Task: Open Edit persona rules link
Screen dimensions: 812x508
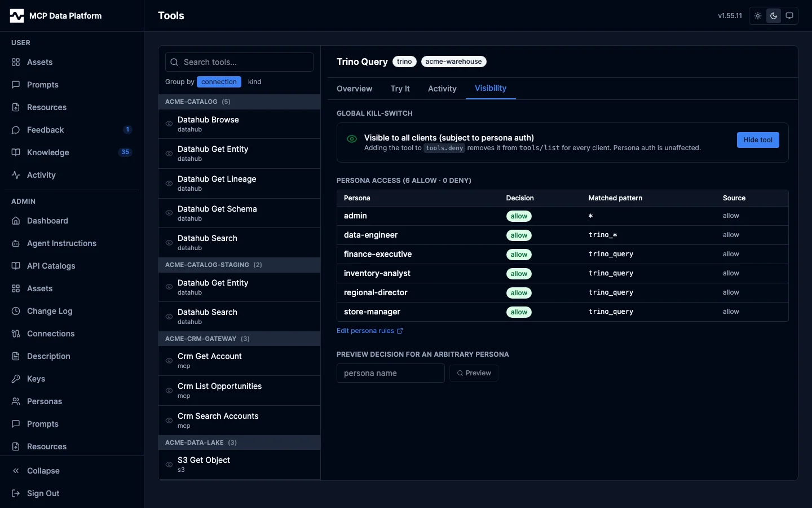Action: coord(370,331)
